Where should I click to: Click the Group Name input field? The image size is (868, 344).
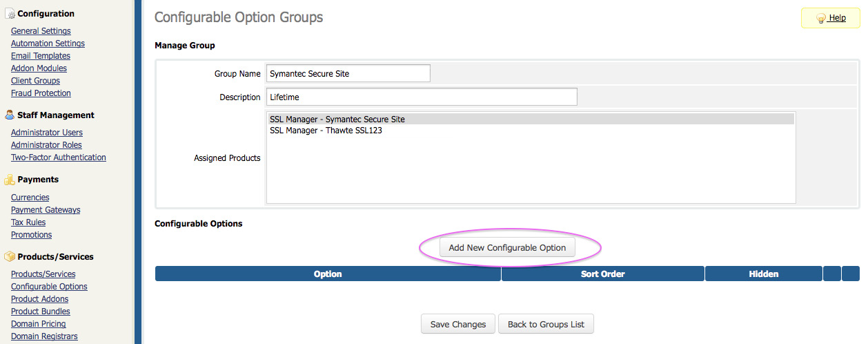tap(348, 73)
